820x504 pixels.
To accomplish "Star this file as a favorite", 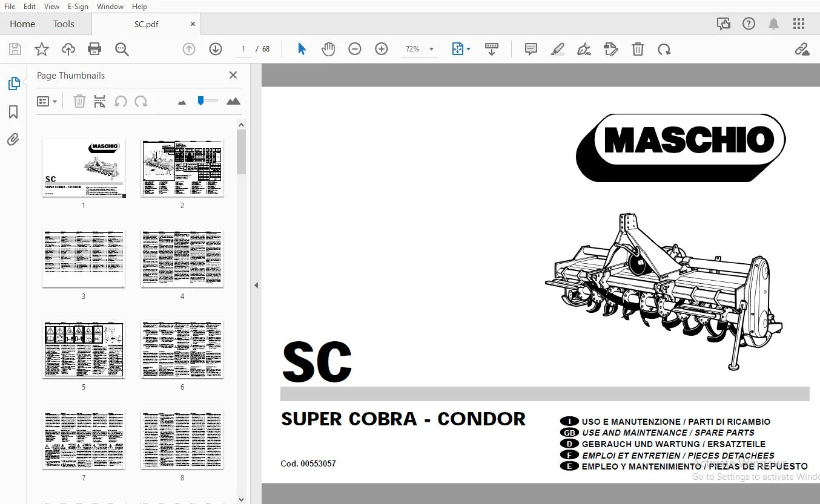I will pos(42,49).
